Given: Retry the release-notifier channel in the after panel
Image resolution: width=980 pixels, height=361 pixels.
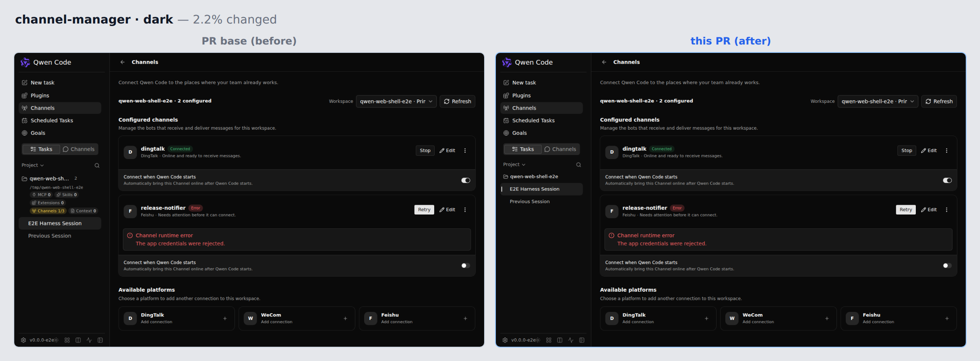Looking at the screenshot, I should [x=906, y=210].
